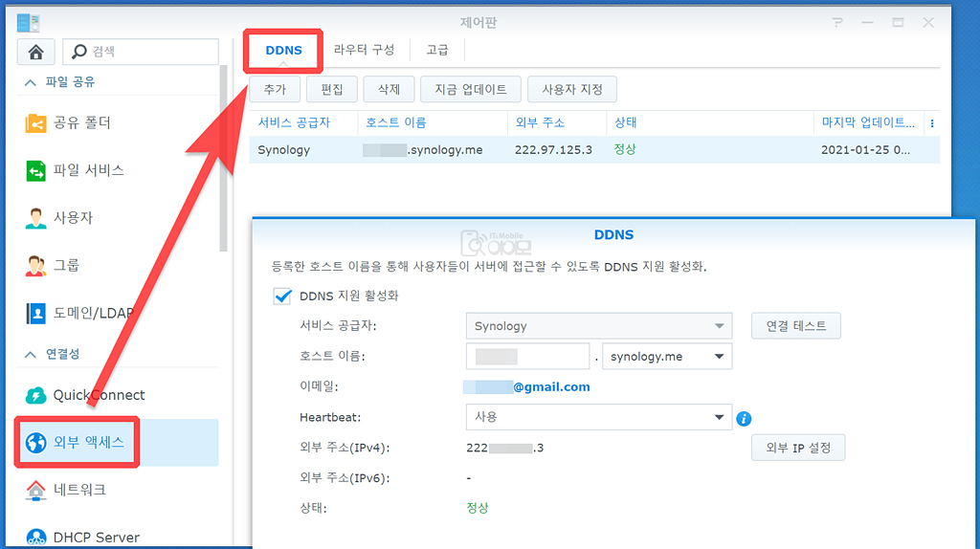
Task: Click the gmail.com email link
Action: coord(551,386)
